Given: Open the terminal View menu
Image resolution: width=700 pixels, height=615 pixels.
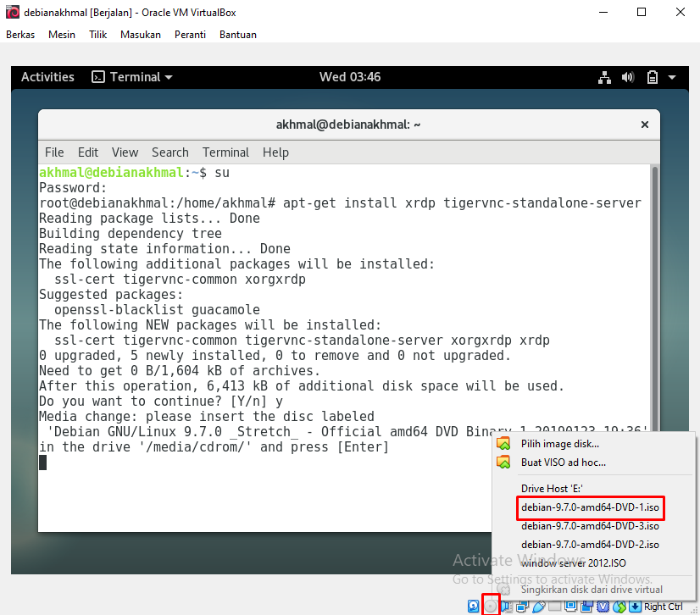Looking at the screenshot, I should (x=125, y=152).
